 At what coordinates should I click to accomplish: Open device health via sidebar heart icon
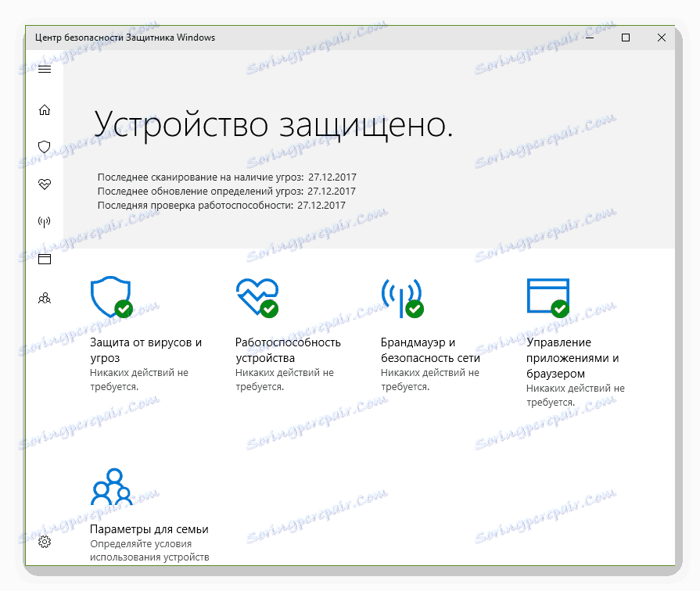[45, 184]
